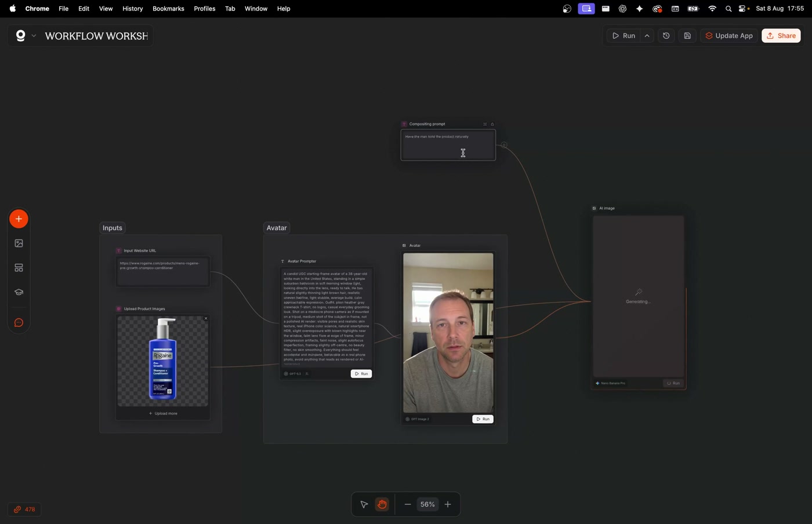Open the graduation cap tutorials icon

[19, 292]
